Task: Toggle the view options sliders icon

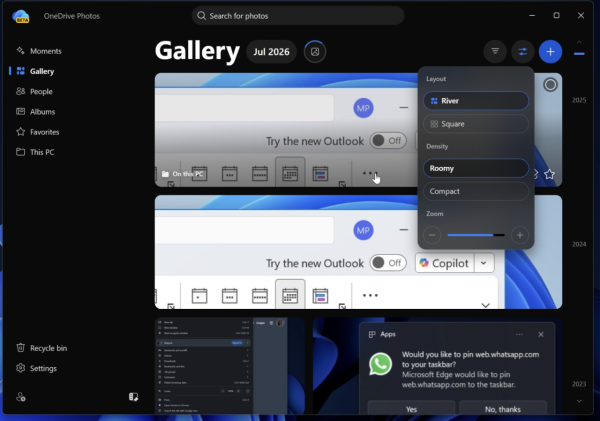Action: (x=523, y=51)
